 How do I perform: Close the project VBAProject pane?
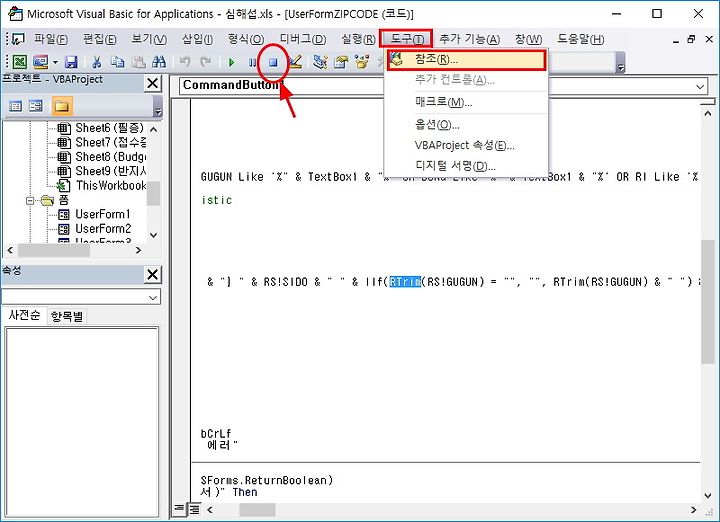pos(152,84)
